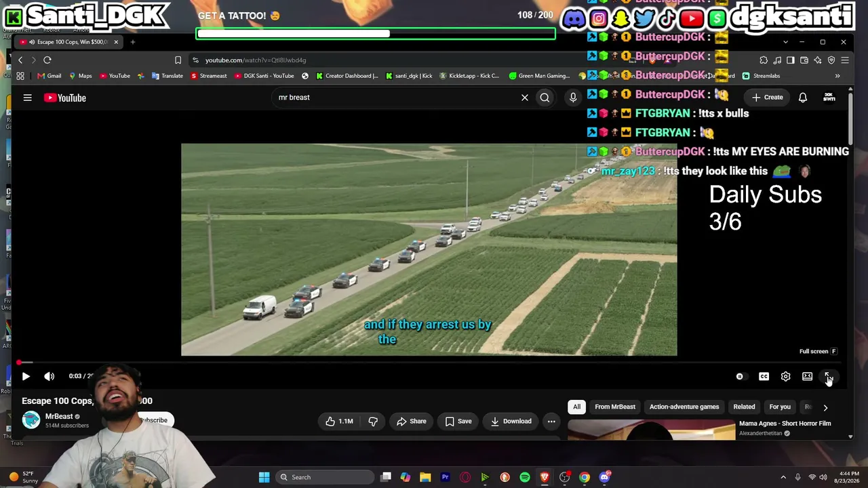Click the Windows taskbar Search box
The height and width of the screenshot is (488, 868).
pos(323,477)
